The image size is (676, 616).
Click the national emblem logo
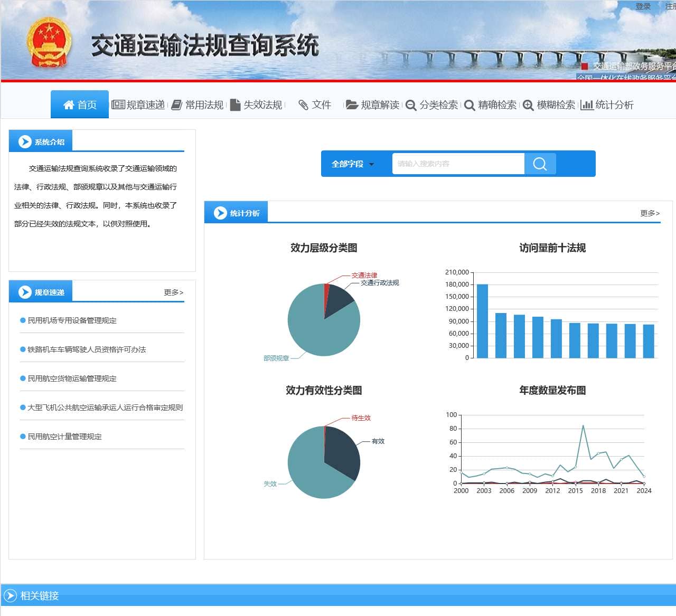pos(49,43)
